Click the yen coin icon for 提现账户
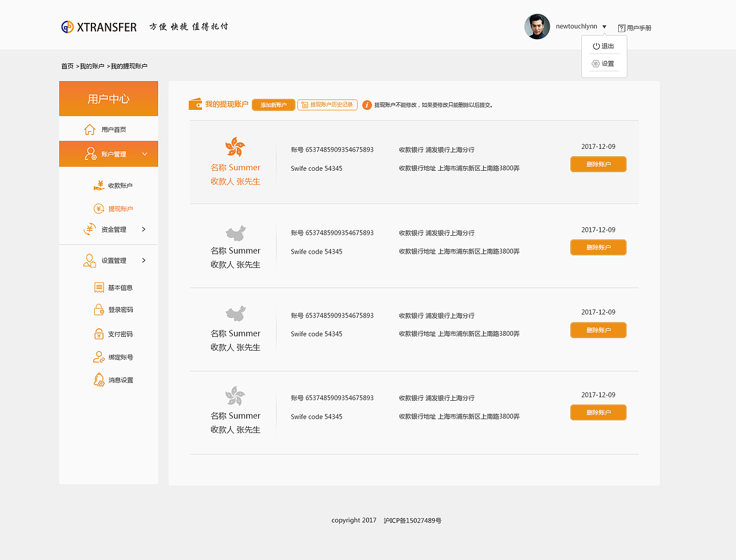The image size is (736, 560). click(x=99, y=209)
